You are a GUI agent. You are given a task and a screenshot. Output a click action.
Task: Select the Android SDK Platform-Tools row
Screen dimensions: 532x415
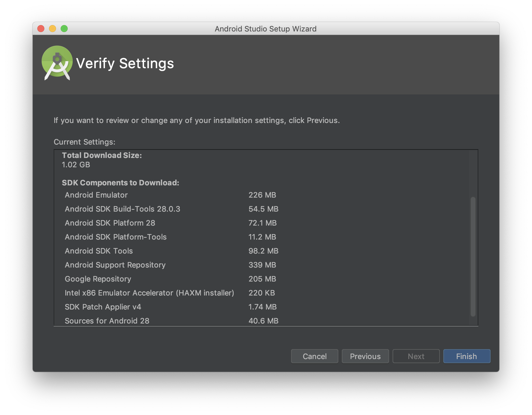tap(116, 237)
